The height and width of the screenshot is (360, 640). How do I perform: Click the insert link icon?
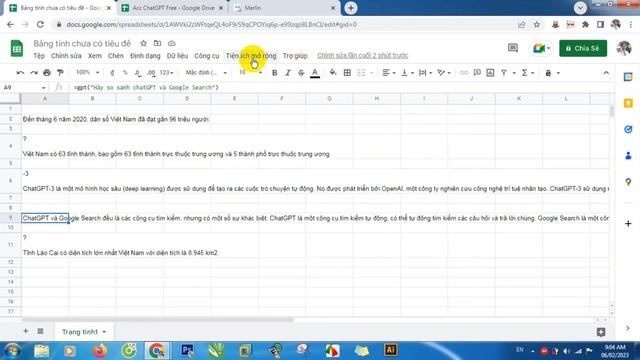pyautogui.click(x=464, y=73)
